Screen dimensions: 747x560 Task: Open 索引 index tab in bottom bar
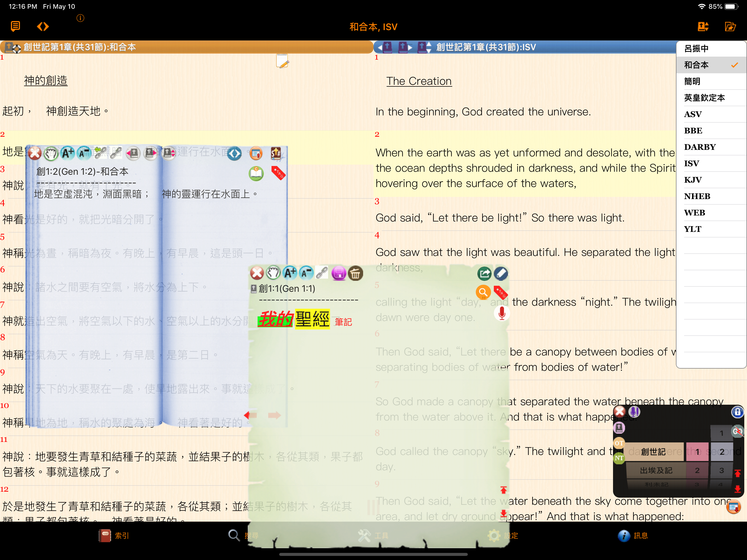pos(114,535)
